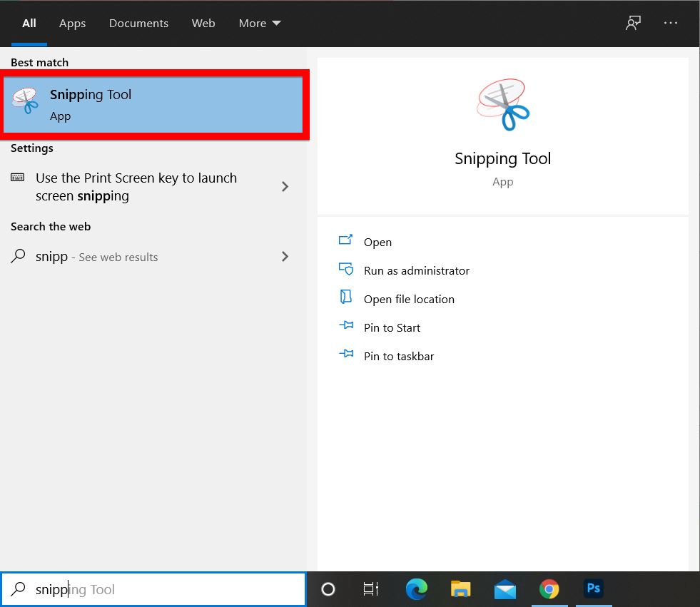The width and height of the screenshot is (700, 607).
Task: Open the Mail app from the taskbar
Action: [x=505, y=589]
